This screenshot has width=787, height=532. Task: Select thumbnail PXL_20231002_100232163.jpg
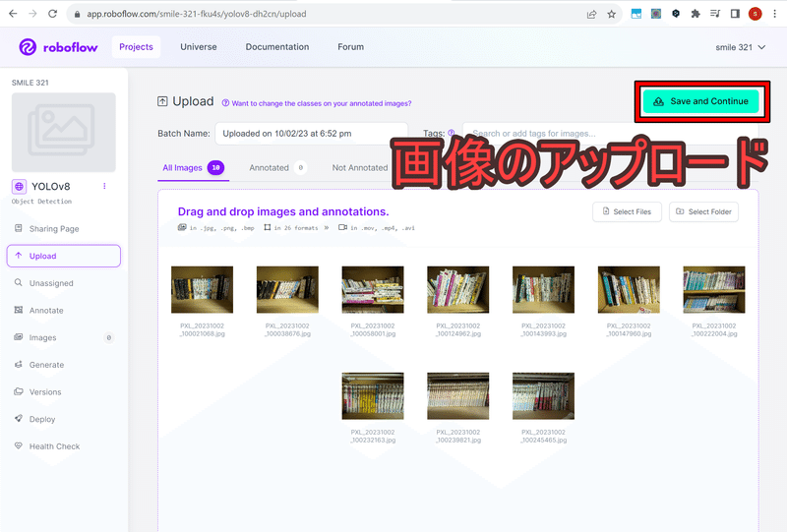click(x=373, y=396)
